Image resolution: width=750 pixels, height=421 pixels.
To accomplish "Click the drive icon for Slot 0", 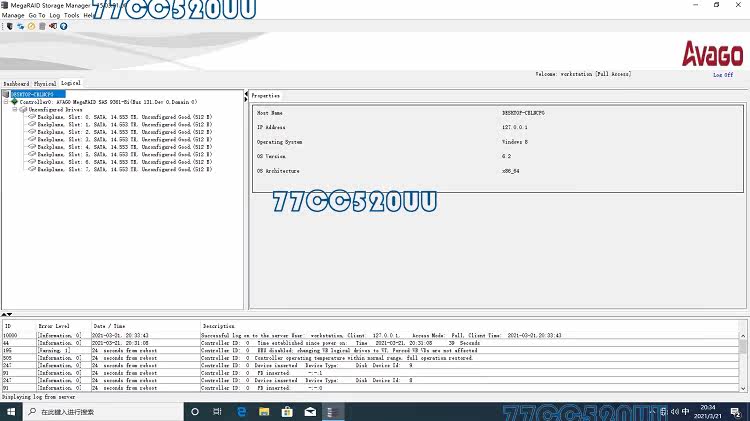I will click(x=32, y=117).
